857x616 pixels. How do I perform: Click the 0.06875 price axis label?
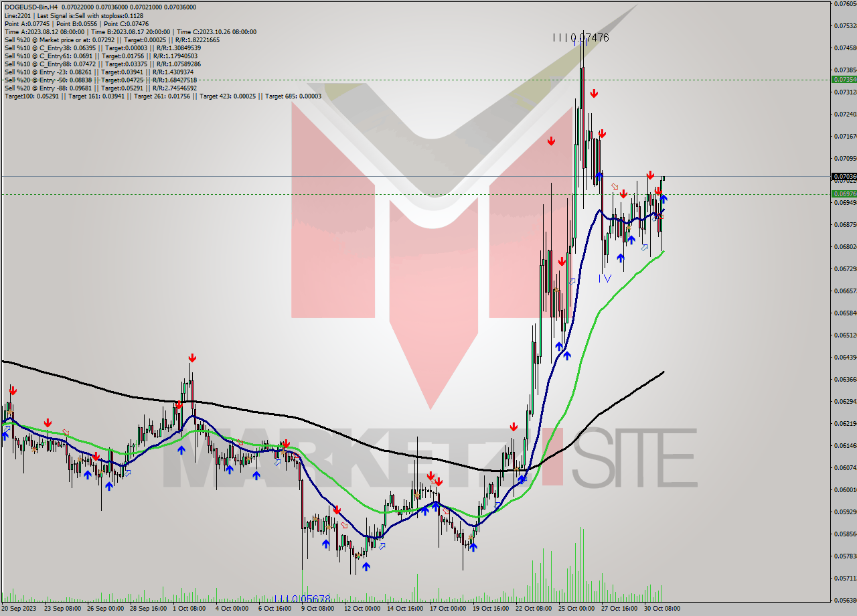point(845,225)
